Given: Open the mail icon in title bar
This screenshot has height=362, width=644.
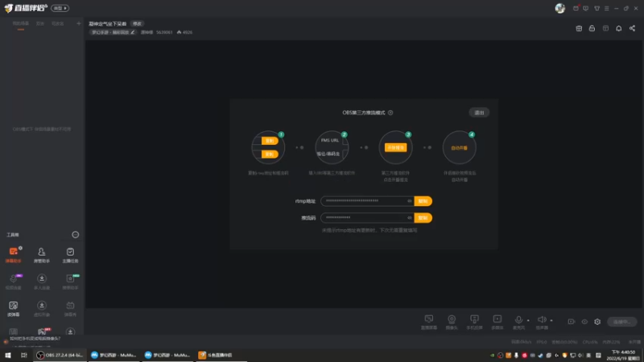Looking at the screenshot, I should pos(576,8).
